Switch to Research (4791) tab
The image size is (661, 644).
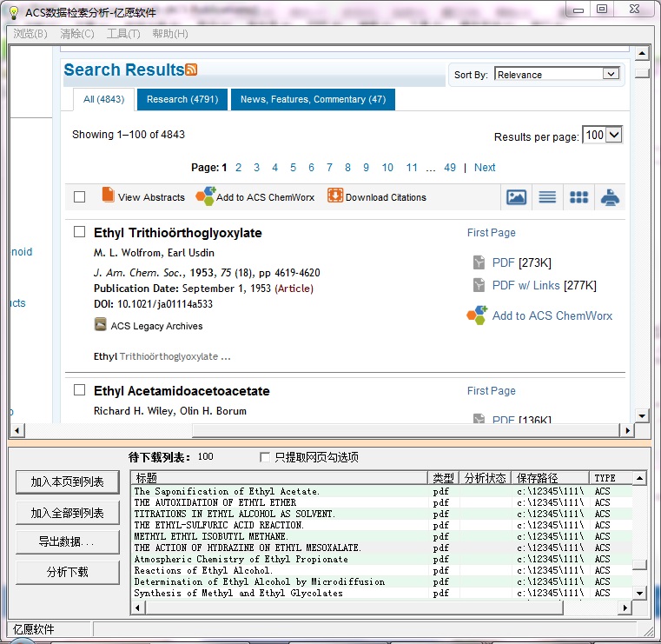point(182,100)
